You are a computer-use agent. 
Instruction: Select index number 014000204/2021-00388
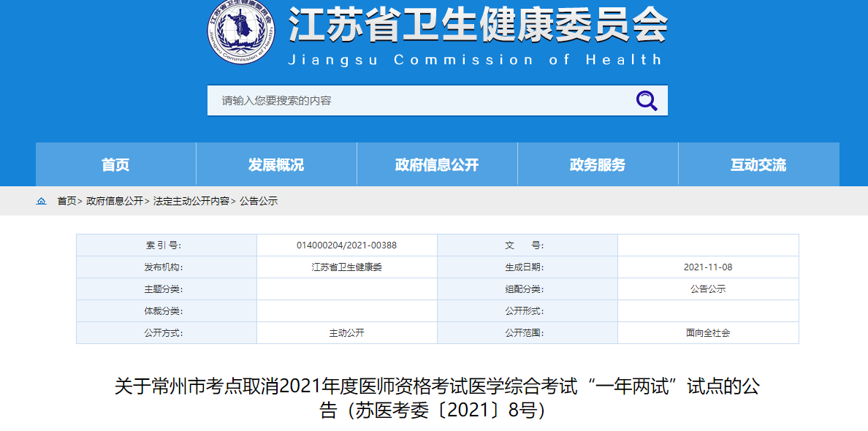[x=346, y=245]
